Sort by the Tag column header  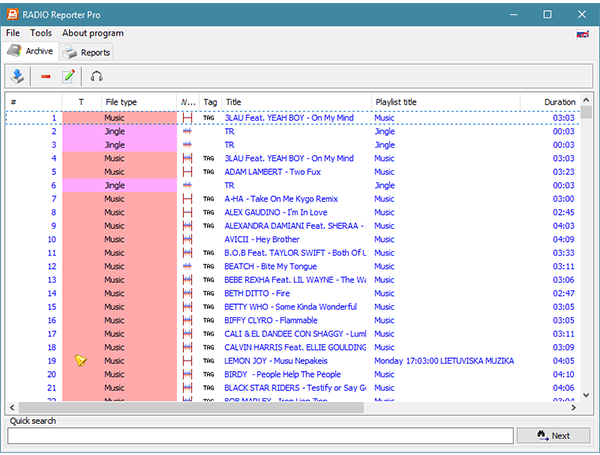click(210, 102)
